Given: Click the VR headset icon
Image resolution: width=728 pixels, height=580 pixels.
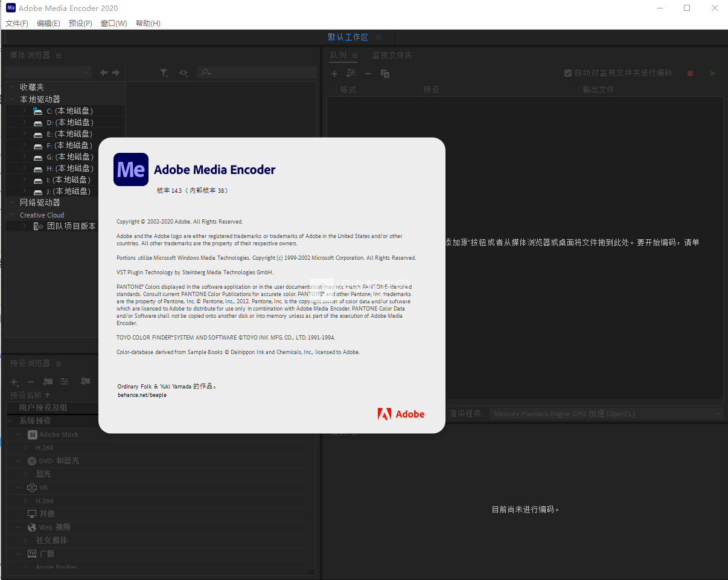Looking at the screenshot, I should [32, 488].
